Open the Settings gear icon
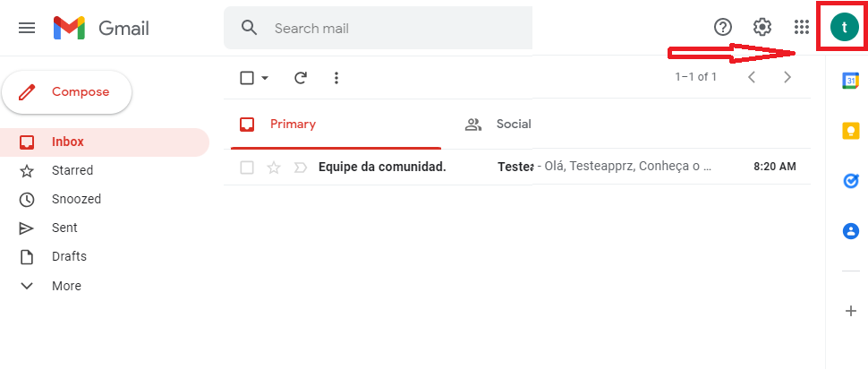 point(762,27)
